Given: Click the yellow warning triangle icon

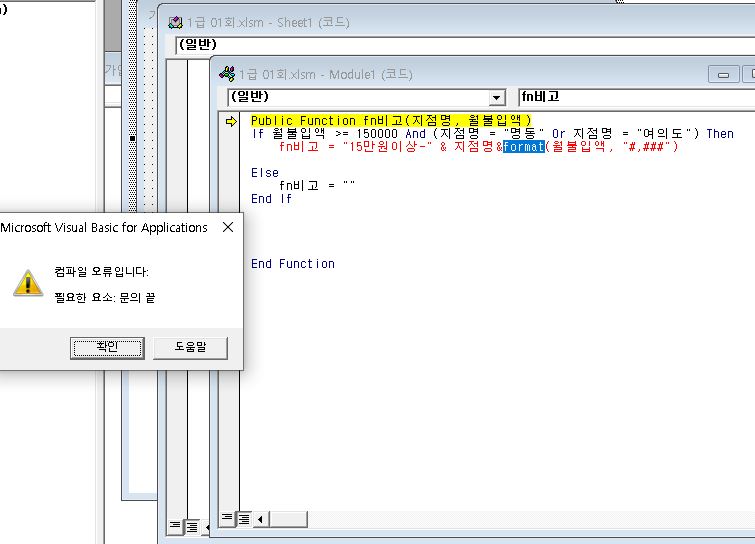Looking at the screenshot, I should (27, 283).
